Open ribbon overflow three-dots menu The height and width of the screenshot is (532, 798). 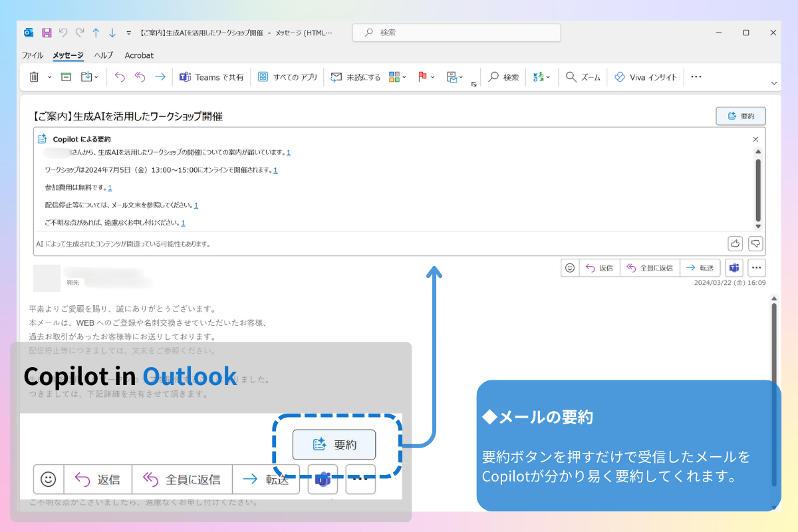[696, 77]
